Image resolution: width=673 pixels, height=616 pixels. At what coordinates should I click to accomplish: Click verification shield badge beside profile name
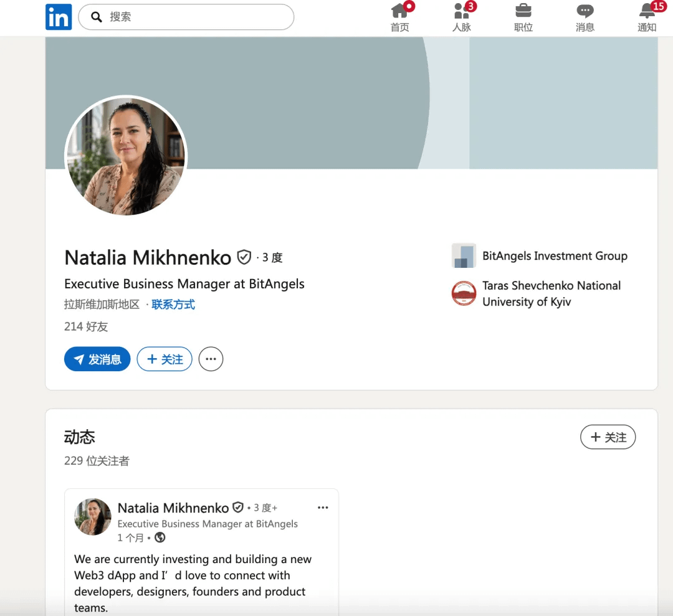(244, 257)
